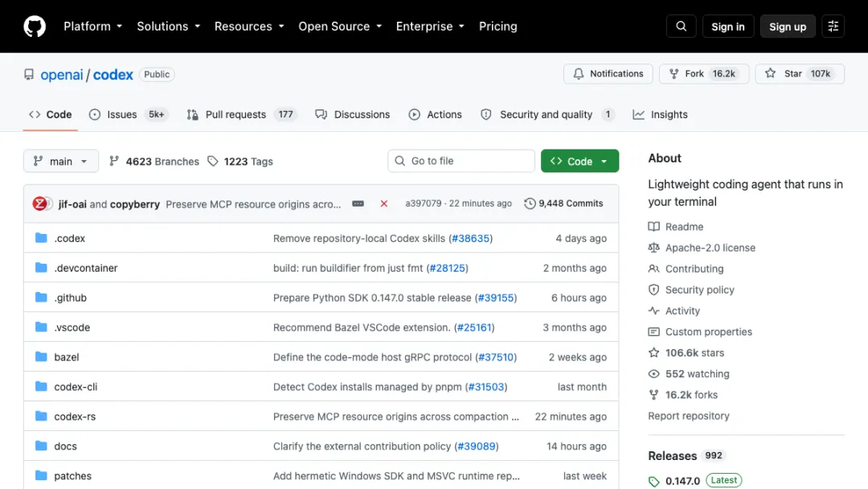Viewport: 868px width, 489px height.
Task: Click the GitHub Octocat logo
Action: click(x=35, y=26)
